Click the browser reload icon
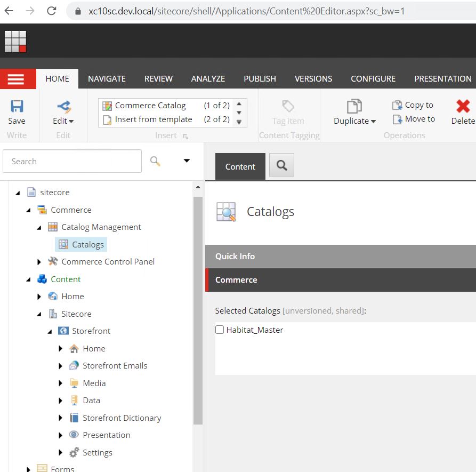Image resolution: width=476 pixels, height=472 pixels. coord(52,11)
